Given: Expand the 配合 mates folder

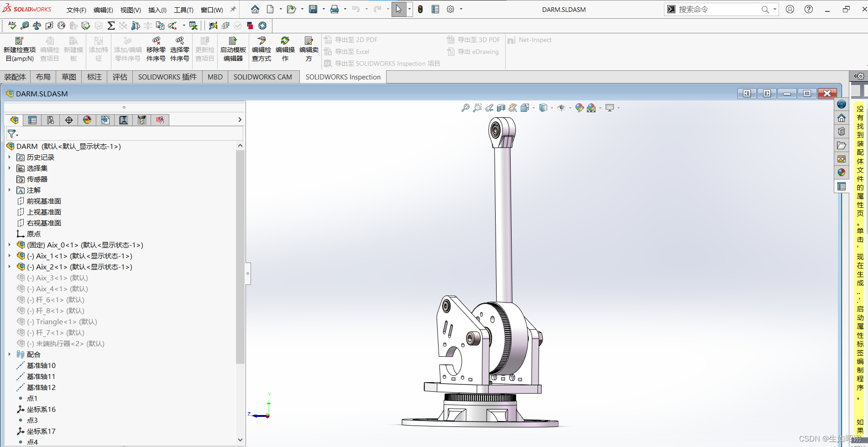Looking at the screenshot, I should (x=10, y=354).
